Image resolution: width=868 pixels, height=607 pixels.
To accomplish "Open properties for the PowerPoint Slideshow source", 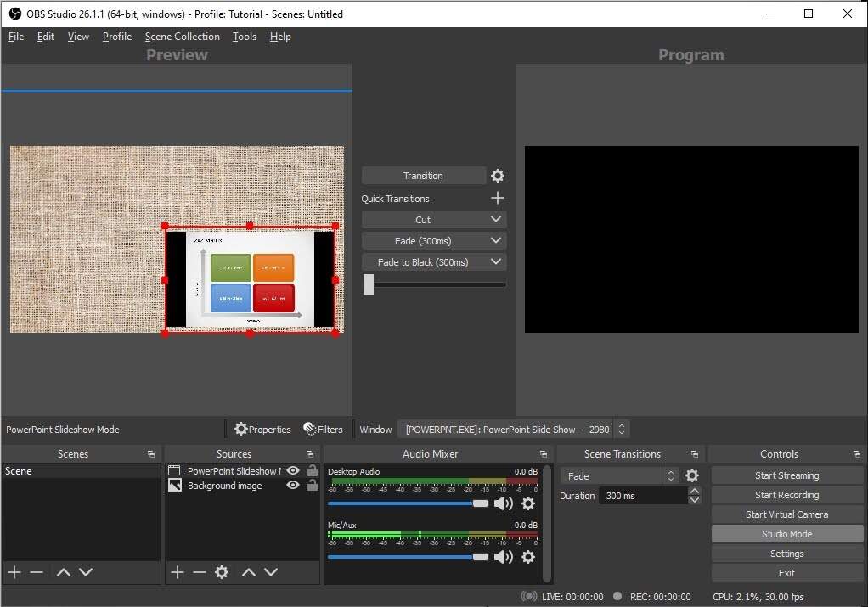I will click(x=262, y=429).
